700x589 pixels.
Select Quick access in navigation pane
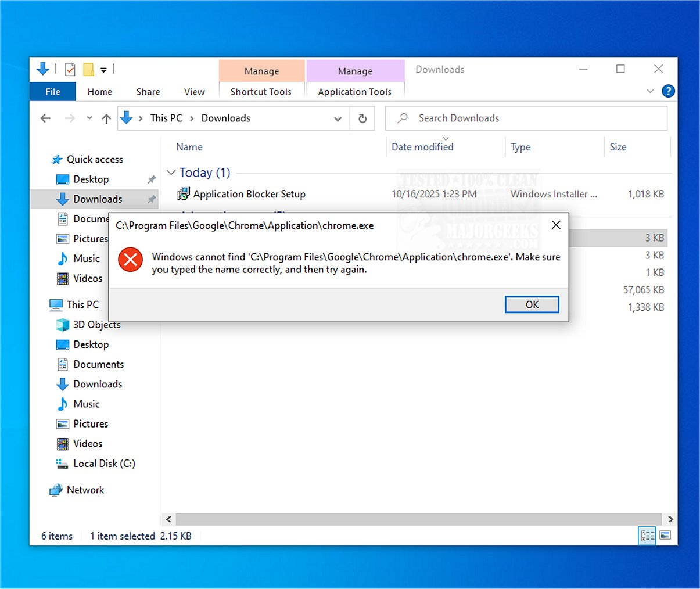coord(95,159)
